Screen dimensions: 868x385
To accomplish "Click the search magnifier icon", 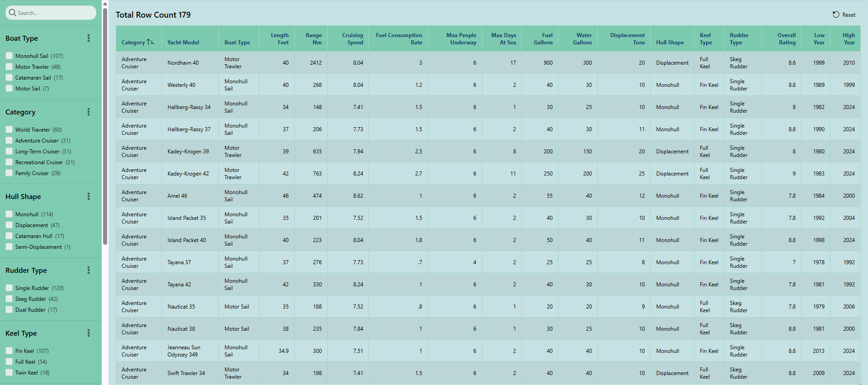I will [x=12, y=13].
